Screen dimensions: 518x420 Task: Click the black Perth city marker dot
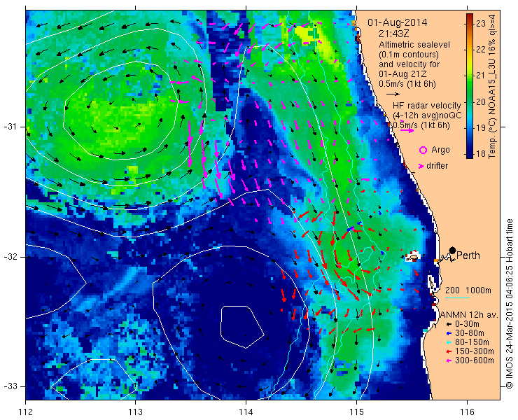coord(453,250)
